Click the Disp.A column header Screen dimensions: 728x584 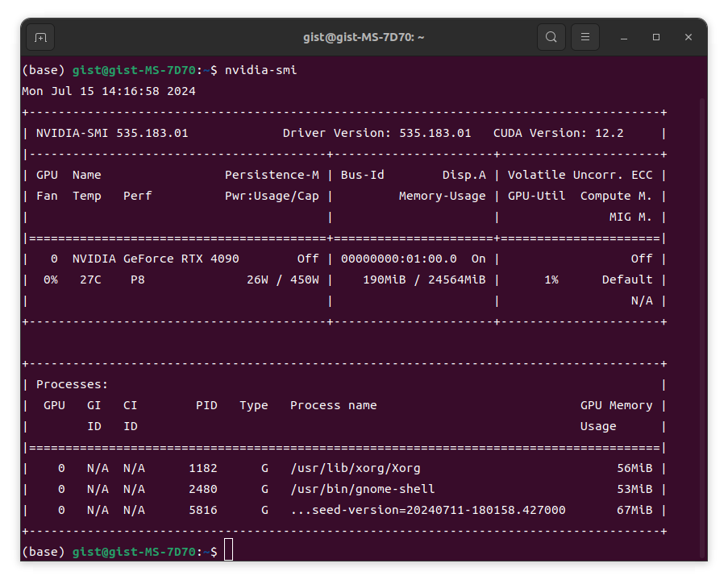pyautogui.click(x=464, y=175)
